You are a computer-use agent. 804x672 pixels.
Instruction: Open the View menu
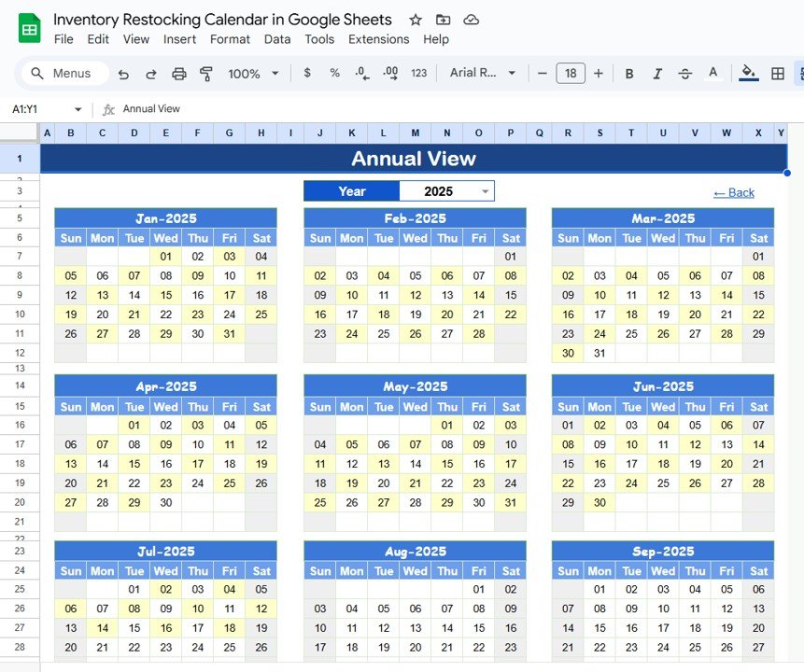[136, 39]
